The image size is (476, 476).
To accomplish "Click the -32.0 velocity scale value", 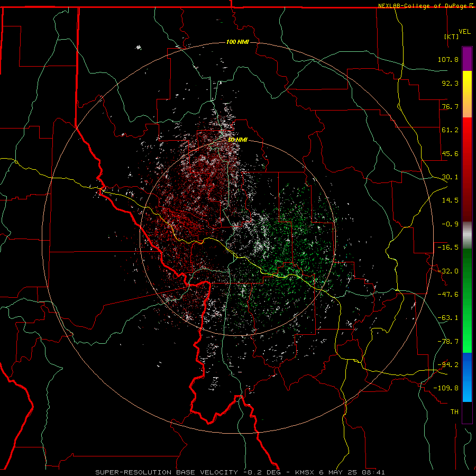I will (448, 271).
